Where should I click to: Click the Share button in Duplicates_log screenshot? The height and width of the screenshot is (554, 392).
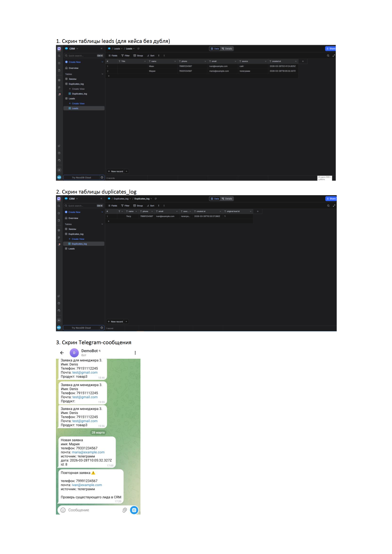point(331,199)
